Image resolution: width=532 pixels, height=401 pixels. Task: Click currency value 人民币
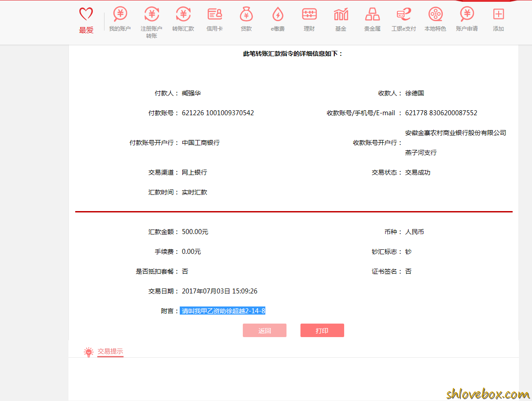point(414,232)
